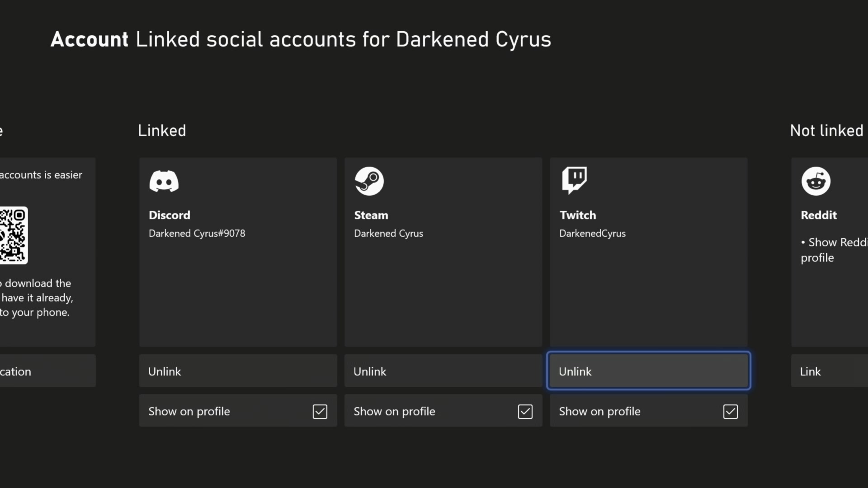
Task: Unlink the Discord account
Action: click(238, 371)
